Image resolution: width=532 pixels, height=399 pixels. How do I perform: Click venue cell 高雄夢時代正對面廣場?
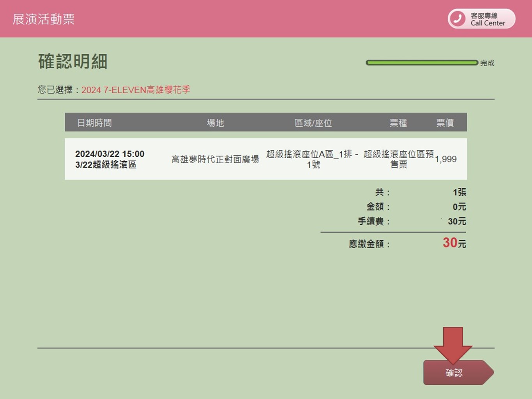coord(215,159)
